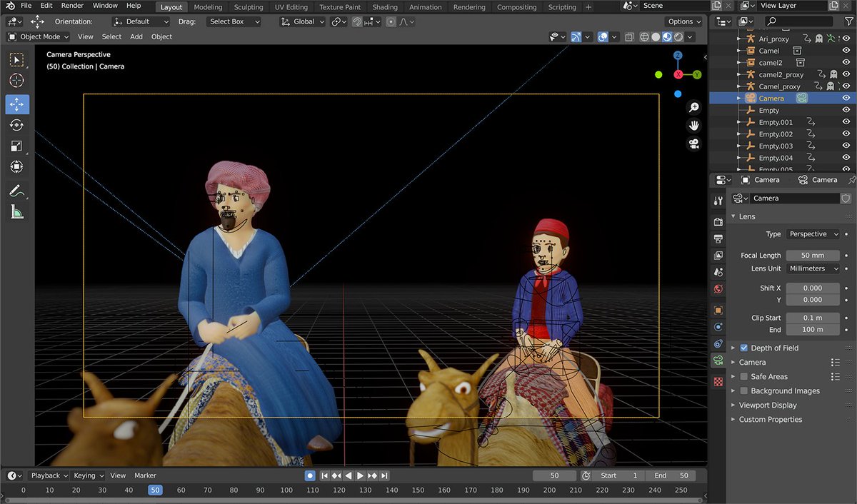Open the lens Type Perspective dropdown
The width and height of the screenshot is (857, 504).
[x=813, y=234]
